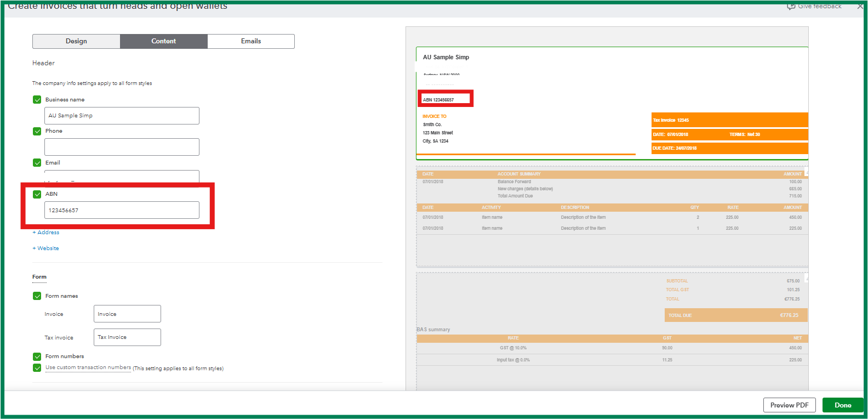Screen dimensions: 868x419
Task: Edit the Tax invoice form name field
Action: pos(127,337)
